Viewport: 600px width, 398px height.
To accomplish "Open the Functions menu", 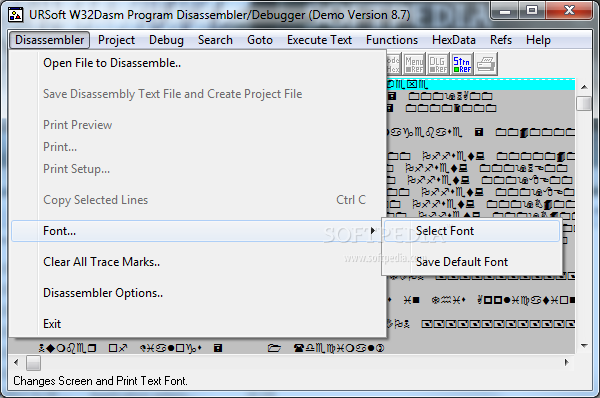I will [x=392, y=40].
